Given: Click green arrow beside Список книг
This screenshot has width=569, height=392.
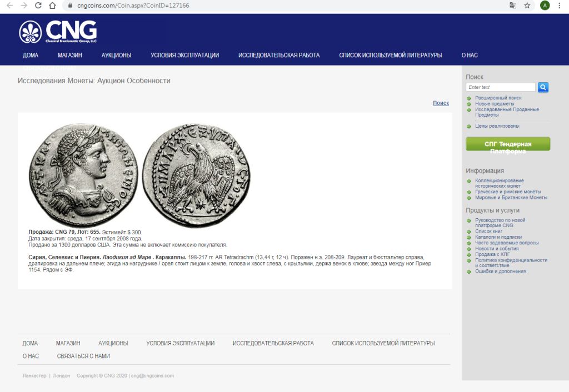Looking at the screenshot, I should (469, 232).
